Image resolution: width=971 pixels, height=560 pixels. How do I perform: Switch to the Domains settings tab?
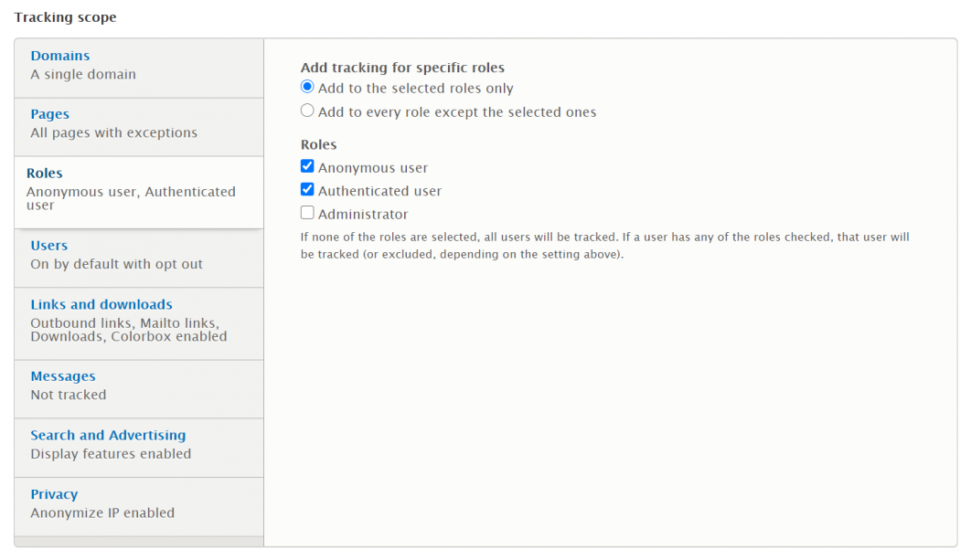point(60,56)
